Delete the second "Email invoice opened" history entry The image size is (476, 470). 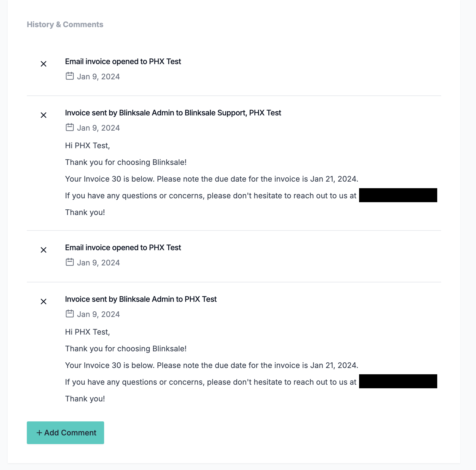coord(44,250)
